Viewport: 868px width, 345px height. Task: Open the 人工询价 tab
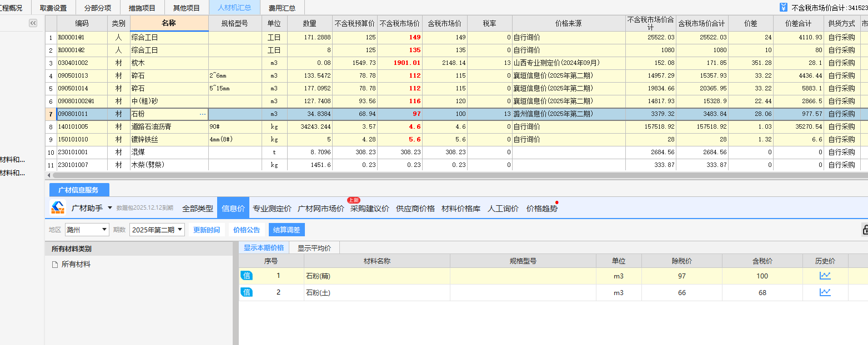click(503, 209)
